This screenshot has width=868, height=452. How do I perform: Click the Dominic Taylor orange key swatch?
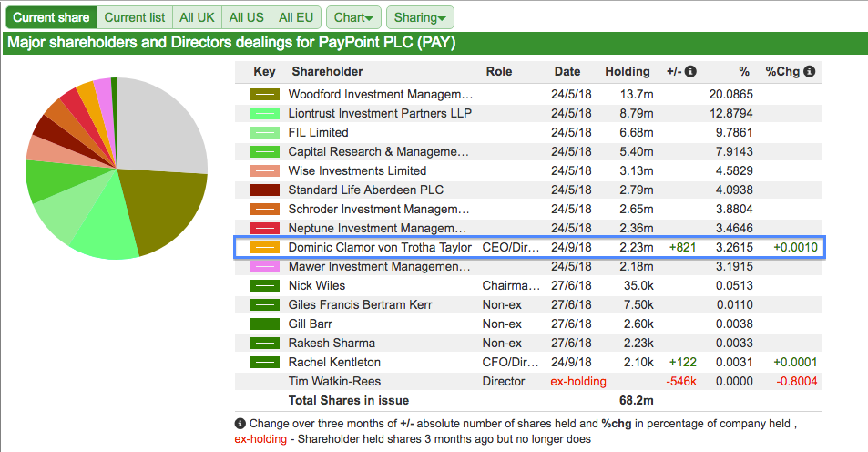265,248
